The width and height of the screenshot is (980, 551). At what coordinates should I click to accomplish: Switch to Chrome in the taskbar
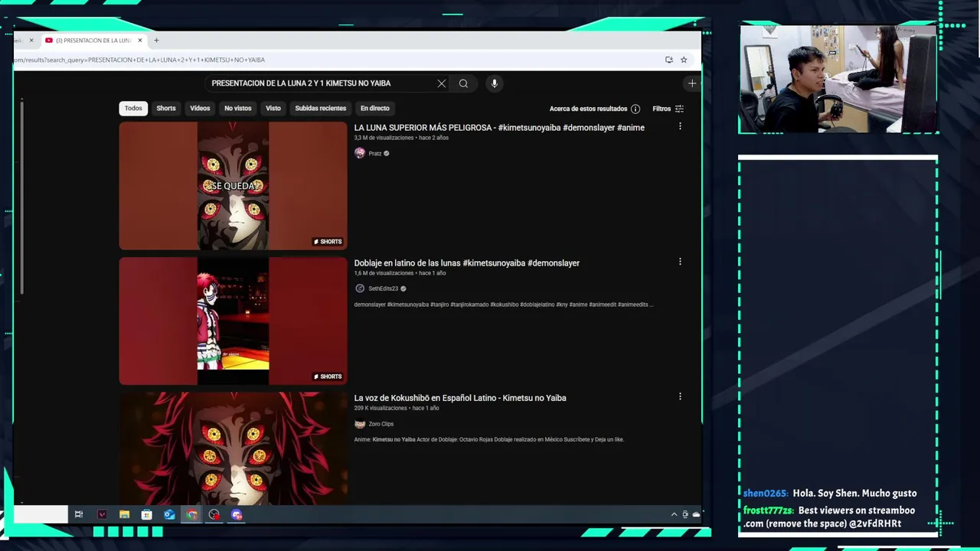pyautogui.click(x=191, y=514)
